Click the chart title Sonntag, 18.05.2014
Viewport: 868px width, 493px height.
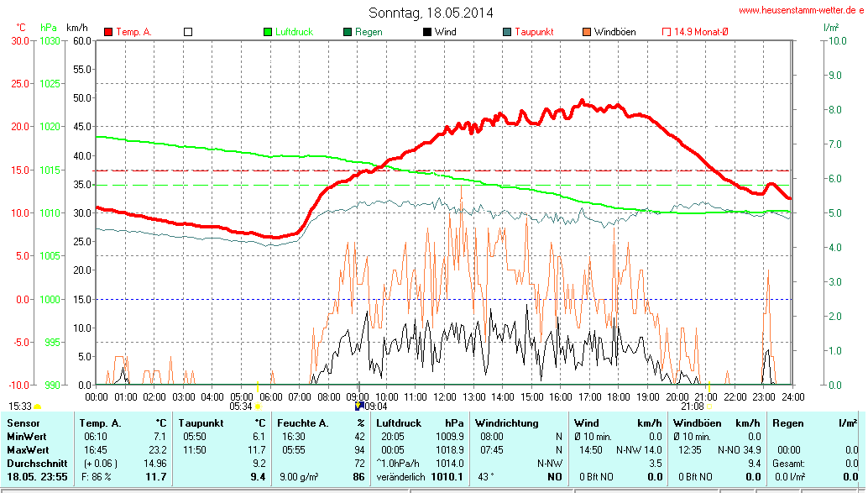(x=431, y=13)
